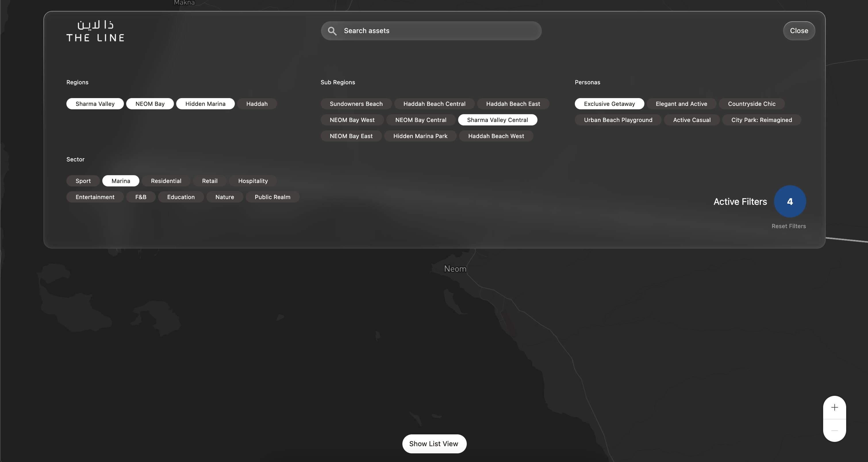Select the NEOM Bay East sub region

351,136
